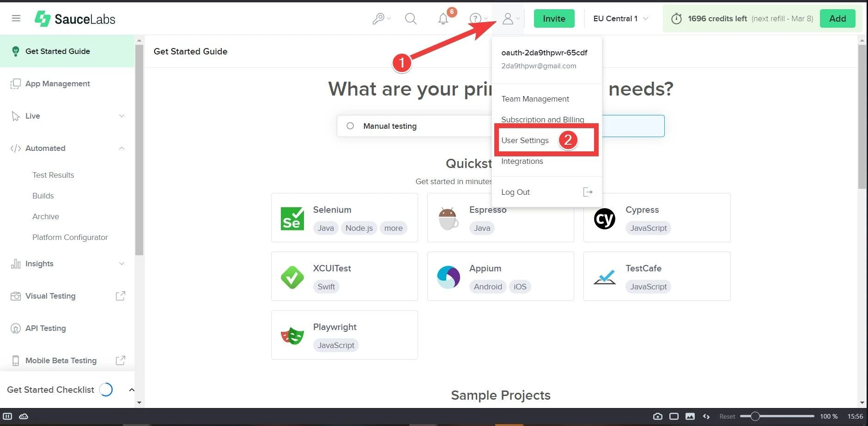Open the search icon in the top bar
868x426 pixels.
pyautogui.click(x=410, y=19)
